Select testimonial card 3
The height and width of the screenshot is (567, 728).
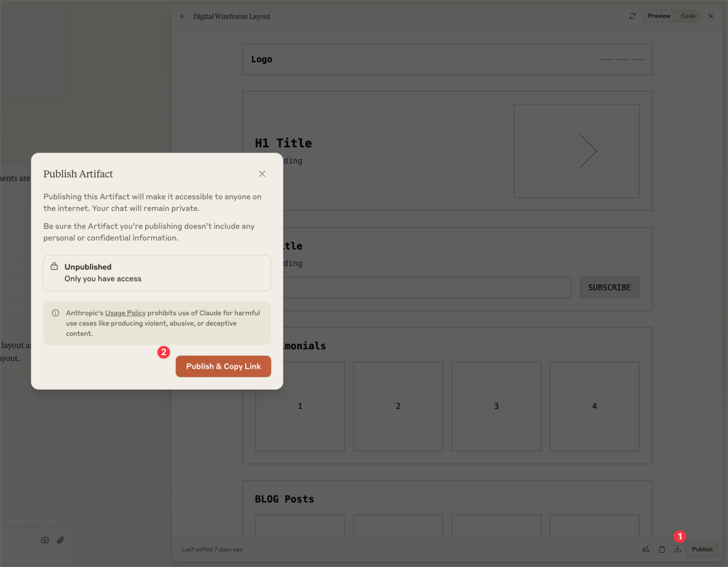point(496,406)
